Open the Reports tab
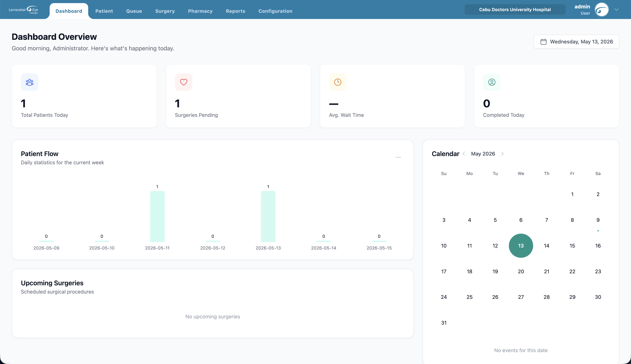 click(x=235, y=11)
